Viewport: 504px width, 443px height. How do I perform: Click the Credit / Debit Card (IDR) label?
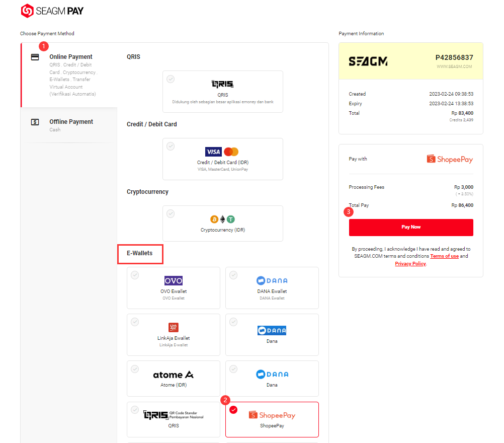[x=222, y=163]
